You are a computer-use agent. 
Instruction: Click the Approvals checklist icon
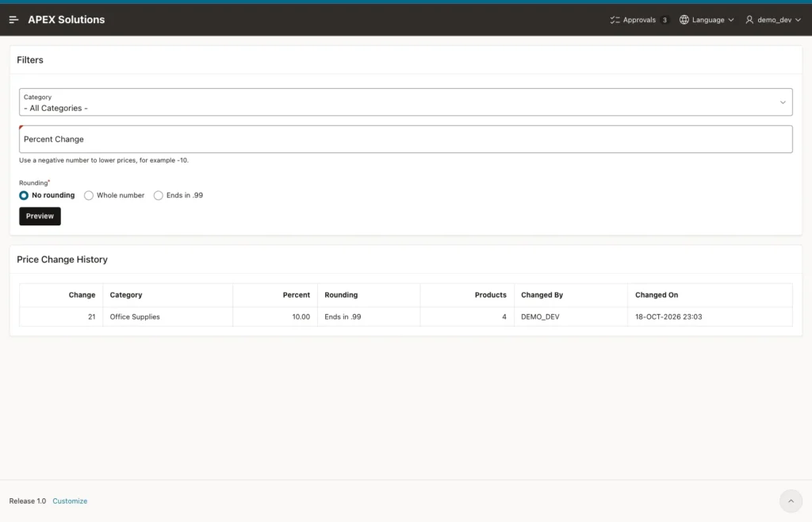coord(615,20)
